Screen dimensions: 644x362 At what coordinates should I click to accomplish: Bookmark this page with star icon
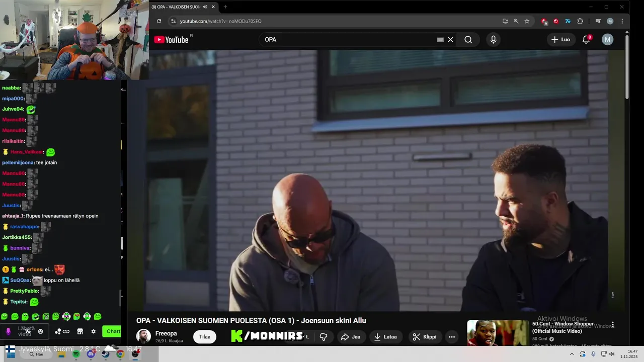[527, 21]
